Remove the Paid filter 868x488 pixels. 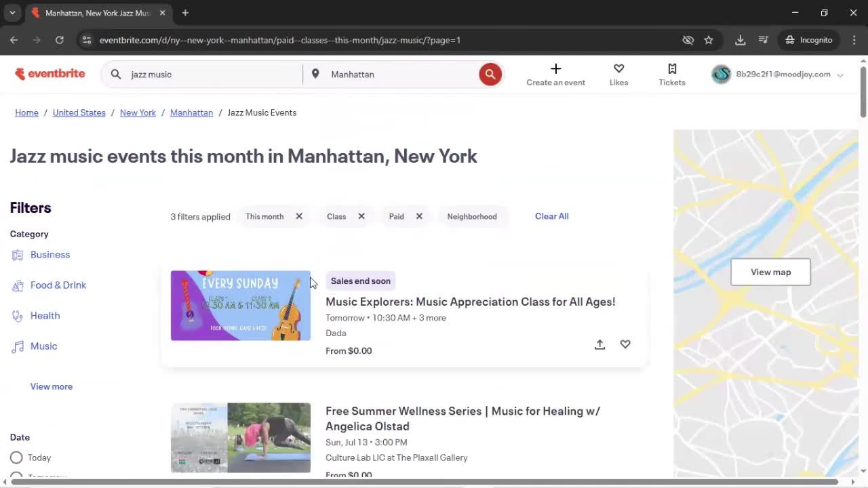[x=419, y=216]
